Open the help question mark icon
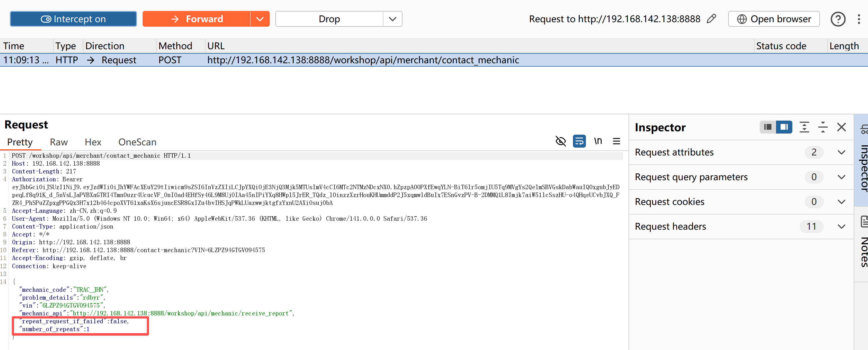 pyautogui.click(x=838, y=19)
